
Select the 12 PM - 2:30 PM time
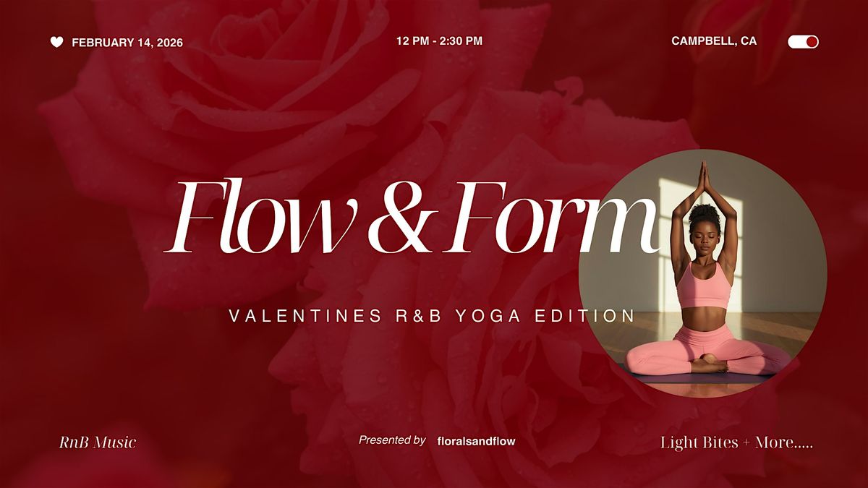(439, 40)
